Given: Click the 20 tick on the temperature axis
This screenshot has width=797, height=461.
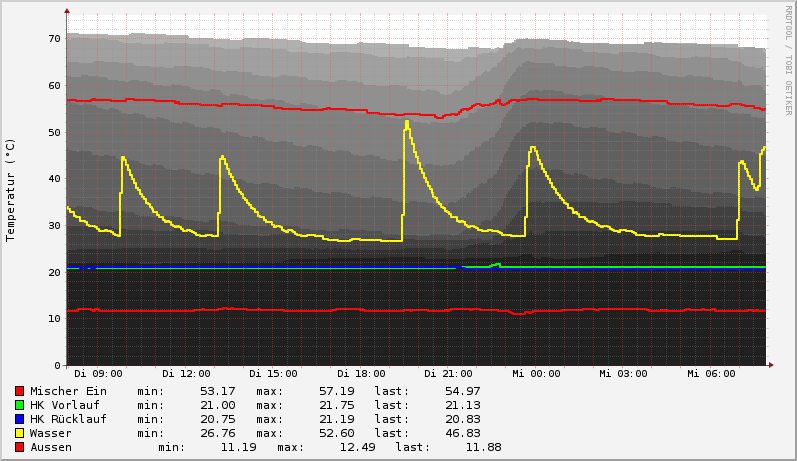Looking at the screenshot, I should coord(55,272).
